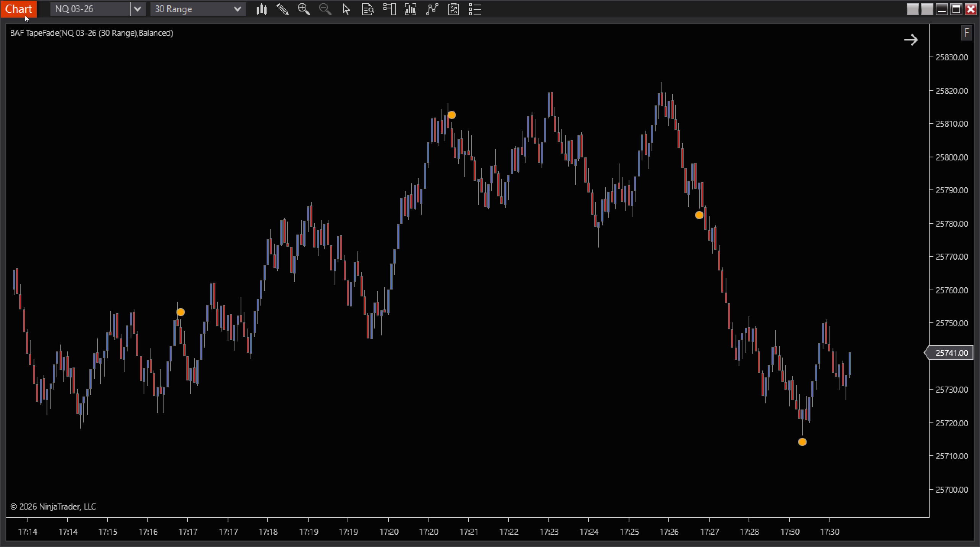Select the BAF TapeFade indicator label
Screen dimensions: 980x547
(92, 33)
